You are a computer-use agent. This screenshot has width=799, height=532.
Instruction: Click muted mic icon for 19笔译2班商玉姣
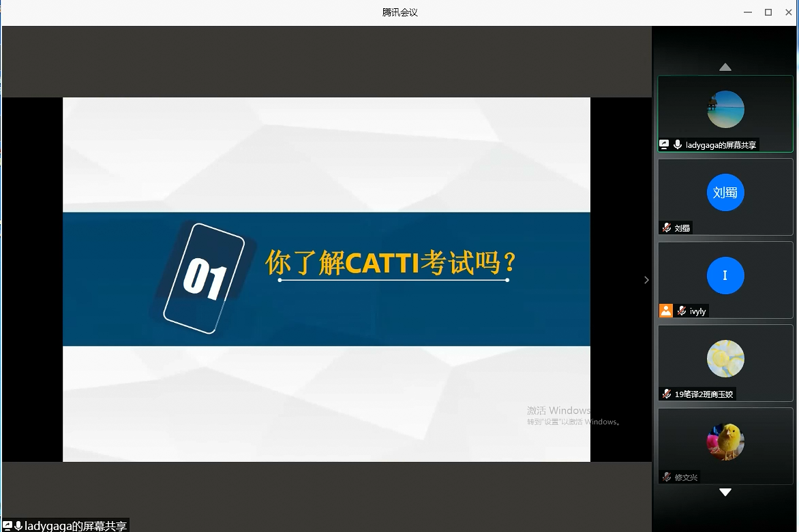tap(667, 394)
